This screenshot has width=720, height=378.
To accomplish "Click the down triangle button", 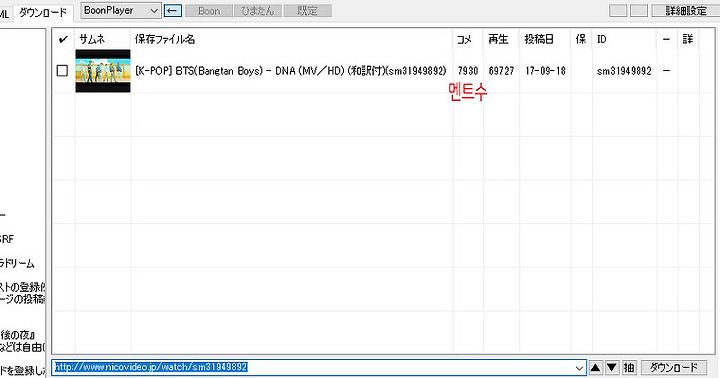I will [612, 368].
